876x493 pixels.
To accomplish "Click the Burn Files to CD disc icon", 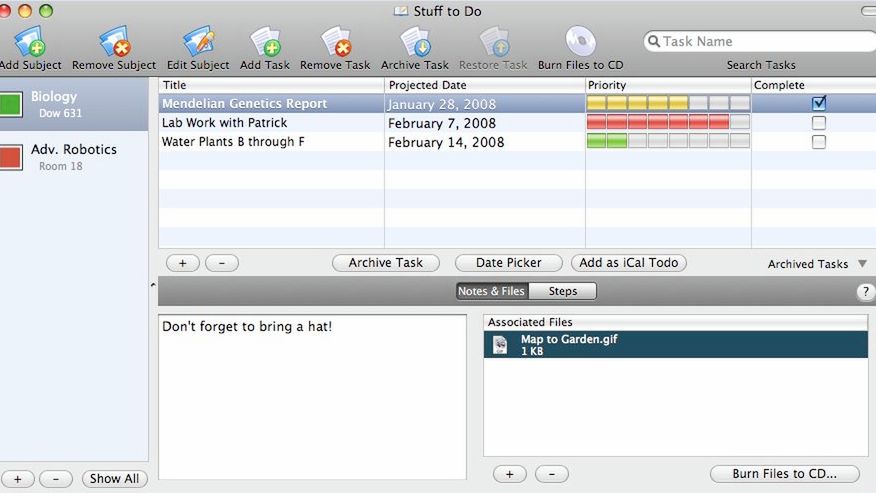I will (580, 43).
